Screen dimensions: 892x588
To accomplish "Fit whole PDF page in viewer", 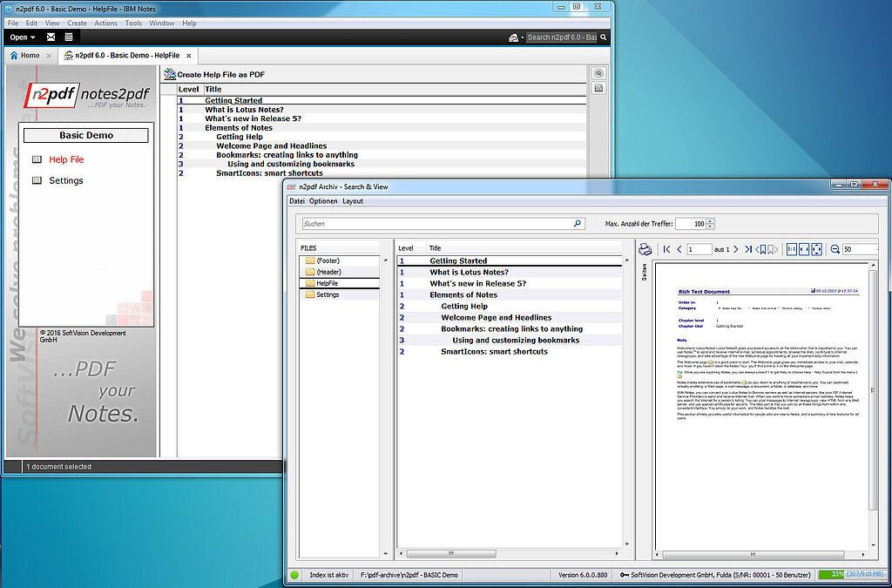I will 816,249.
